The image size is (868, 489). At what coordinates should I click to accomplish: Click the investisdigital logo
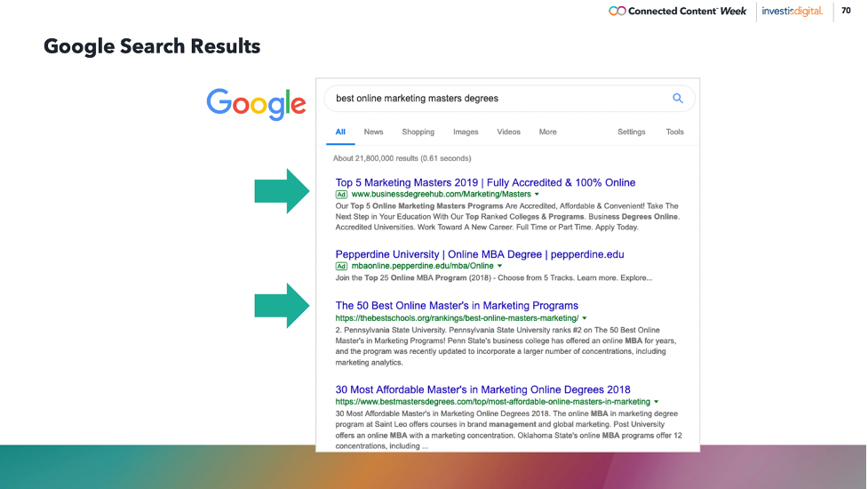(x=792, y=11)
